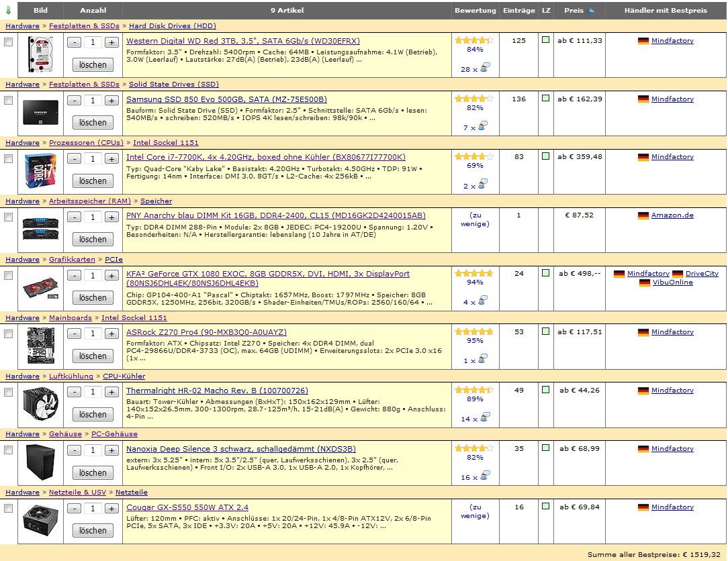Remove Intel Core i7-7700K using löschen

point(93,181)
